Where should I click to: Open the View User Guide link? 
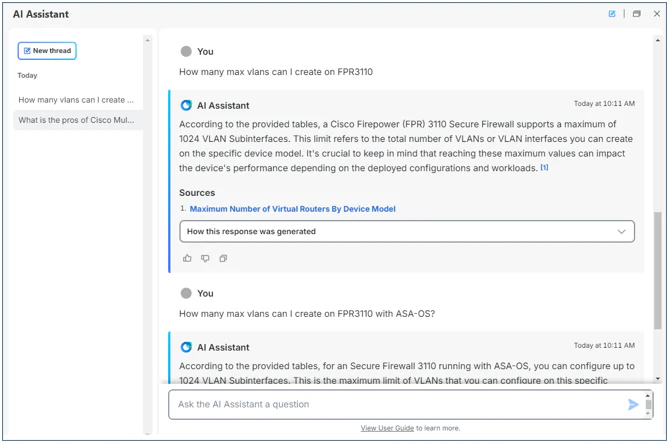pyautogui.click(x=387, y=428)
